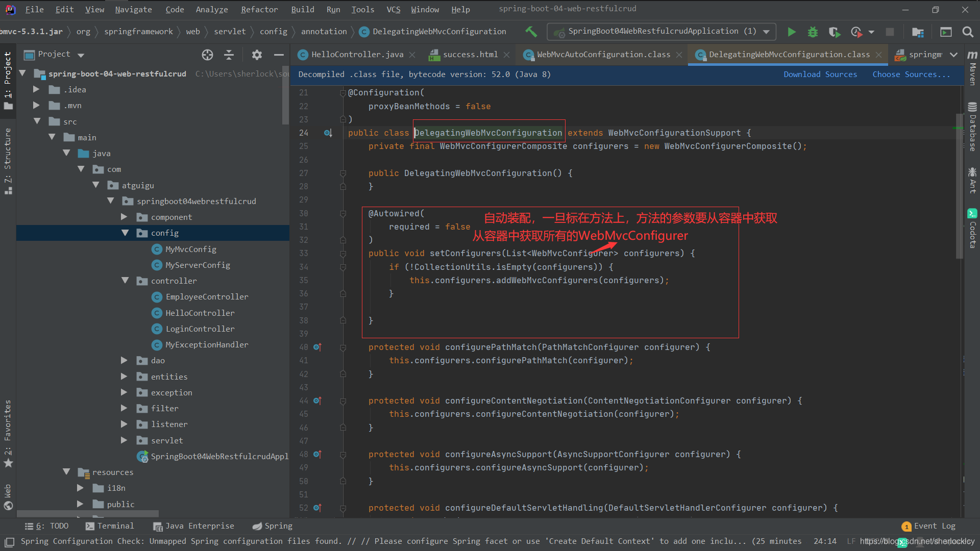Image resolution: width=980 pixels, height=551 pixels.
Task: Open the TODO tool window
Action: pos(47,526)
